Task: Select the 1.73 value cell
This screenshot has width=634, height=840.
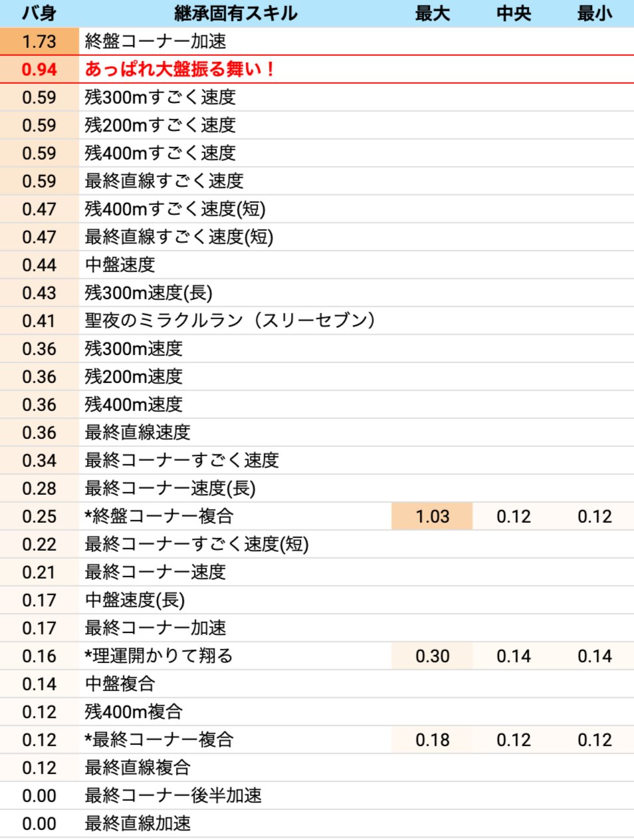Action: (x=39, y=41)
